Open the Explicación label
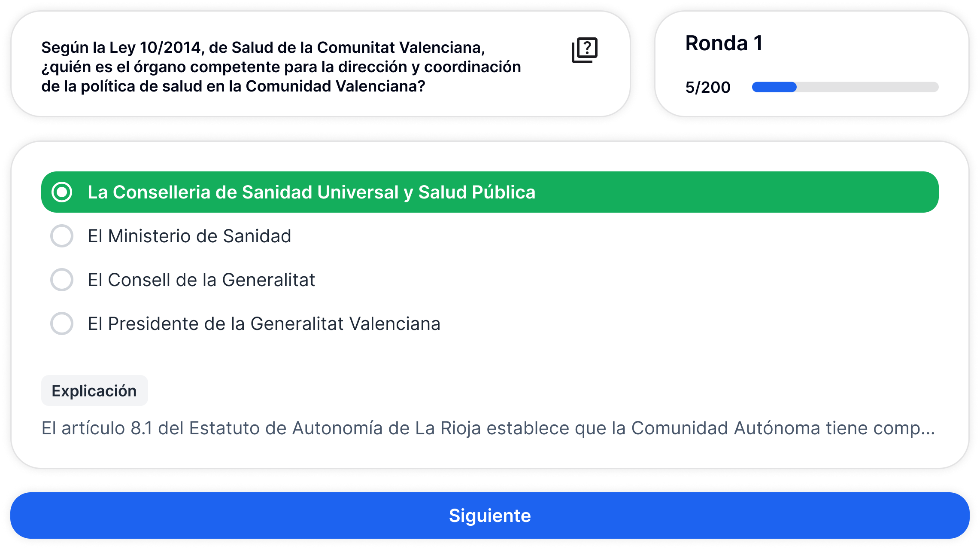 click(x=94, y=391)
